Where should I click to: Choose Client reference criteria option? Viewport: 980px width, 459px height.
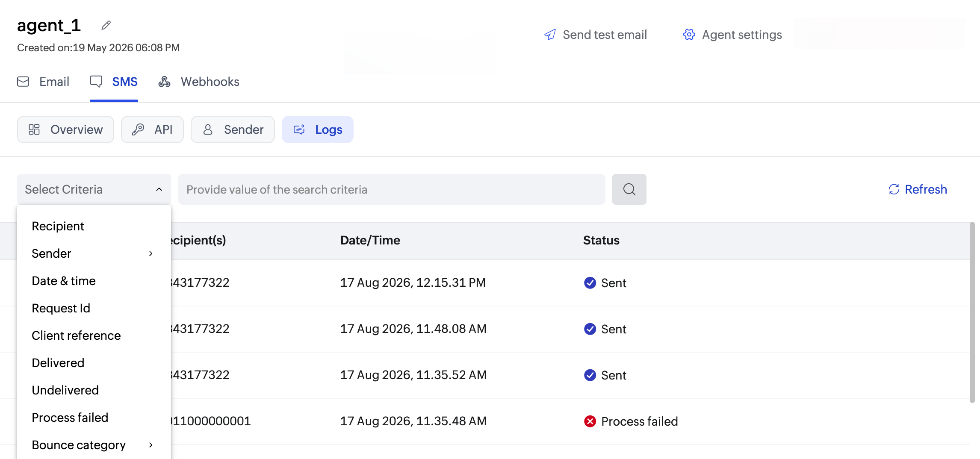tap(94, 335)
